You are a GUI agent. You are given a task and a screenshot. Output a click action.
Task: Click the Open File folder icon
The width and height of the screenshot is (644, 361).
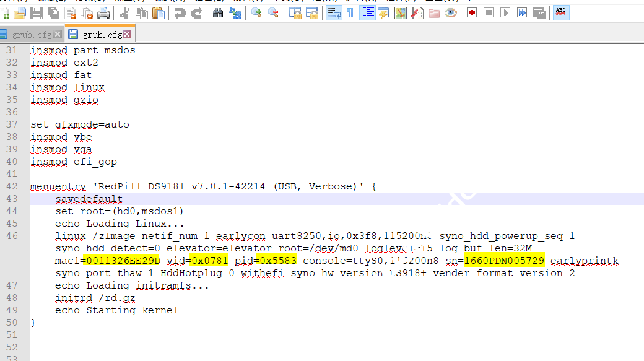(20, 12)
